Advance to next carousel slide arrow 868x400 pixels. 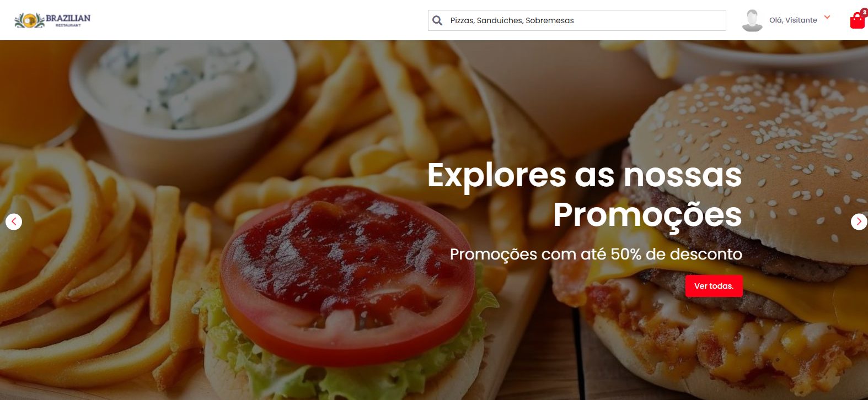click(x=859, y=221)
